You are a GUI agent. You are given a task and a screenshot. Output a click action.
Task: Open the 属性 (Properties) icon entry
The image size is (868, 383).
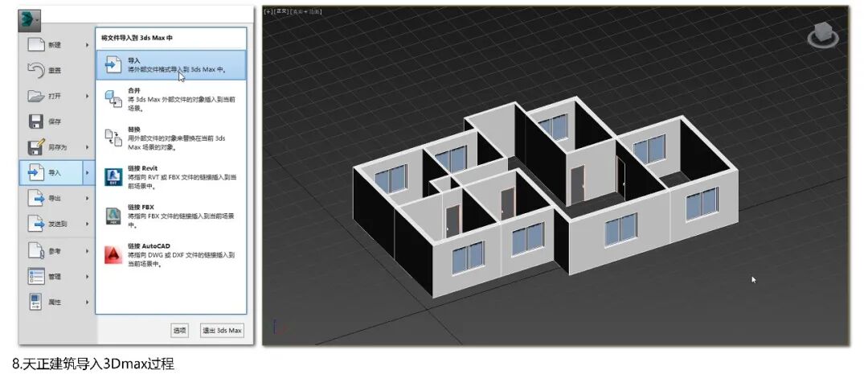36,302
